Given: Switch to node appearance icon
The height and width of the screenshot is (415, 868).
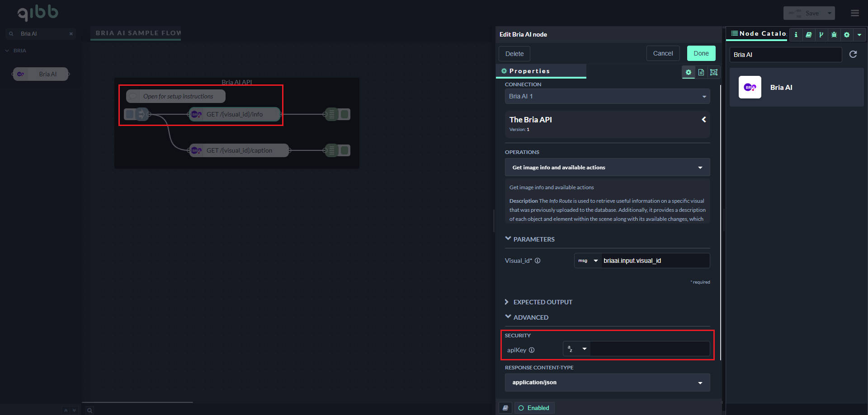Looking at the screenshot, I should pos(714,72).
